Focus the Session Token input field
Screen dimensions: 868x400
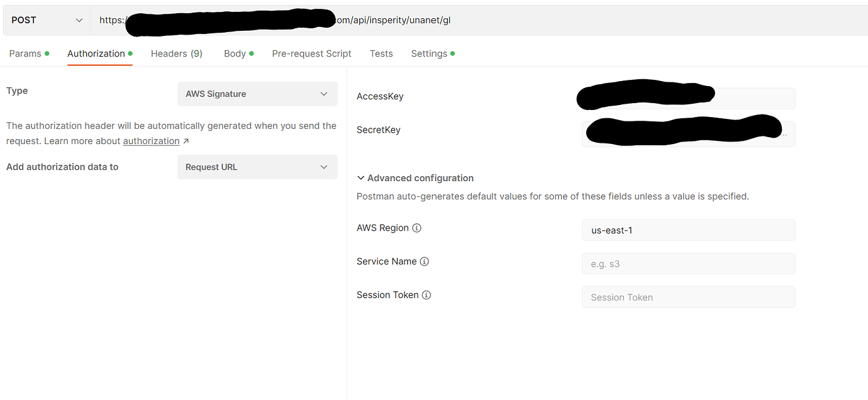coord(688,297)
